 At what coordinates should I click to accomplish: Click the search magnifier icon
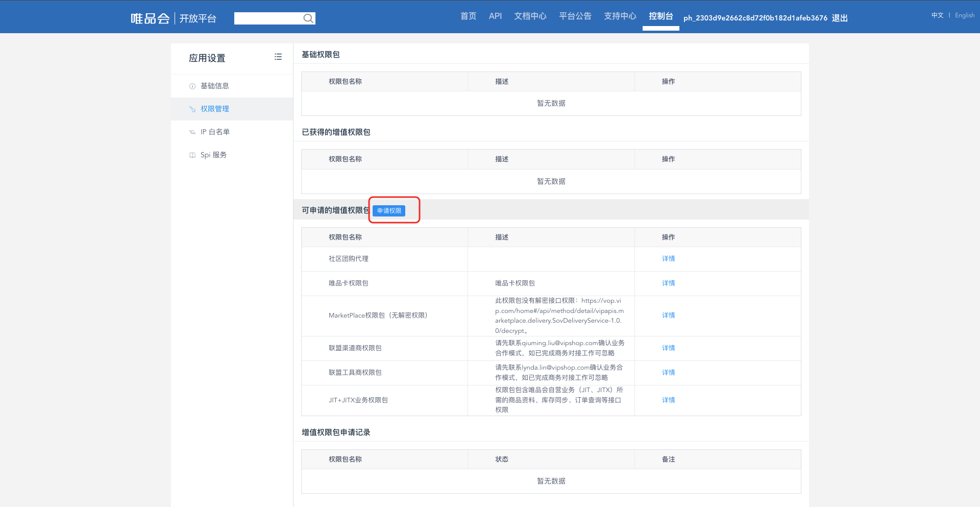click(x=308, y=18)
